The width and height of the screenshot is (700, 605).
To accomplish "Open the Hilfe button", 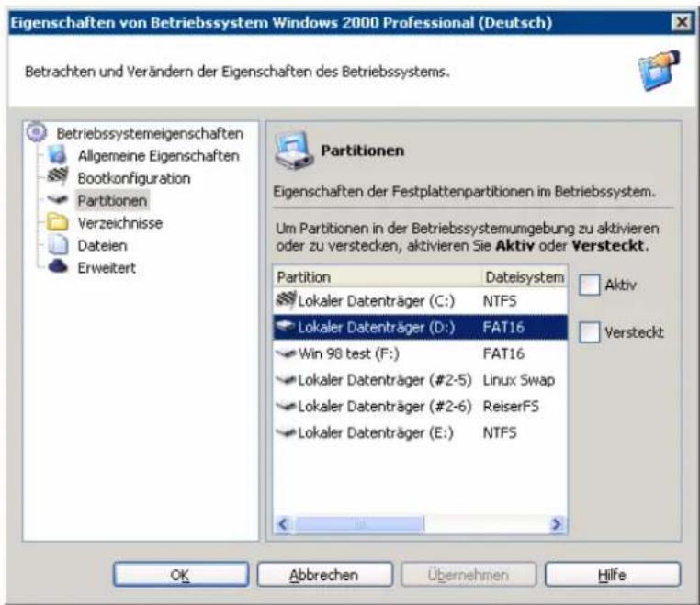I will [x=613, y=574].
